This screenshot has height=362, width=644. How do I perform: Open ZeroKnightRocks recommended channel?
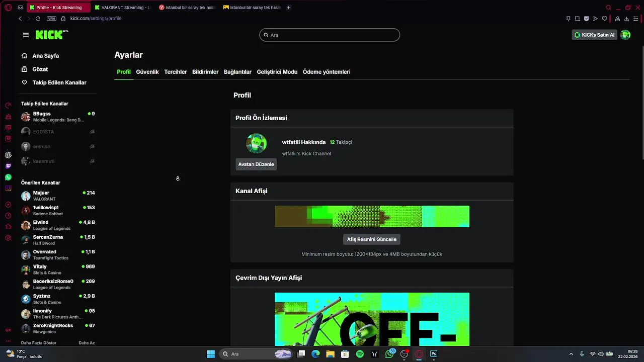coord(58,328)
